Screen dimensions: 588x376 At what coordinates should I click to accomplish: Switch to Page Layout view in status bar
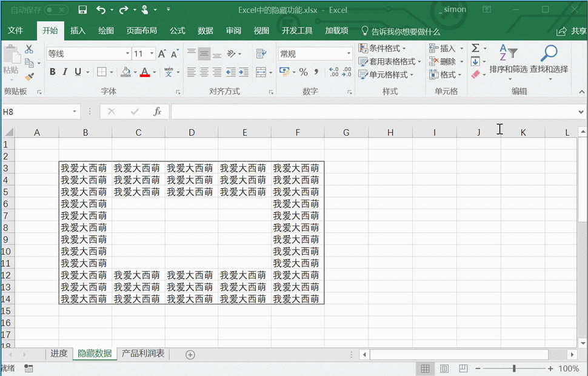tap(444, 368)
